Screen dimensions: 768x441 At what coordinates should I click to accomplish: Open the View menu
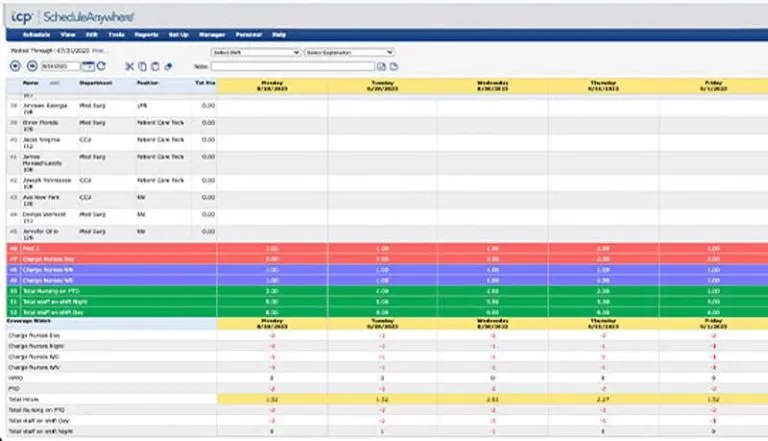click(68, 35)
